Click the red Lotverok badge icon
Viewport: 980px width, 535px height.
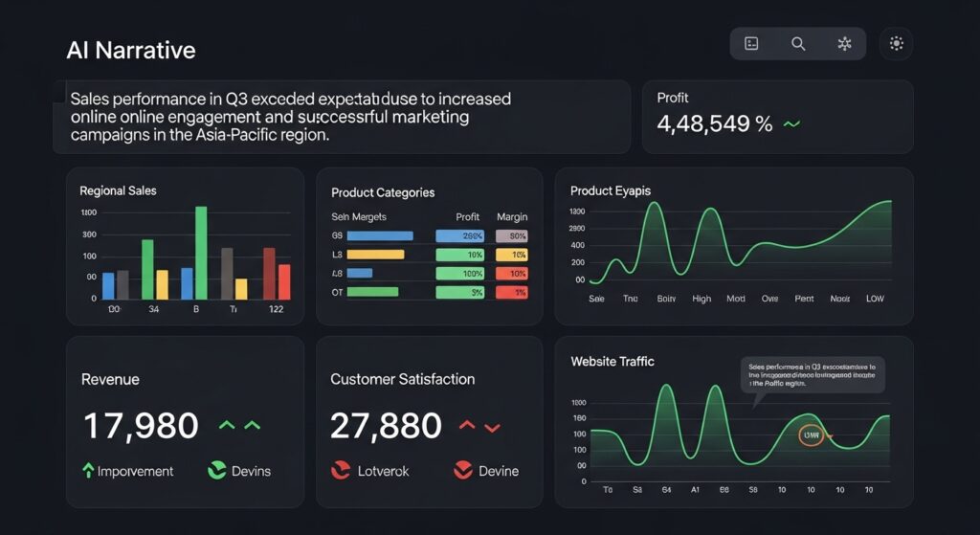(x=340, y=470)
